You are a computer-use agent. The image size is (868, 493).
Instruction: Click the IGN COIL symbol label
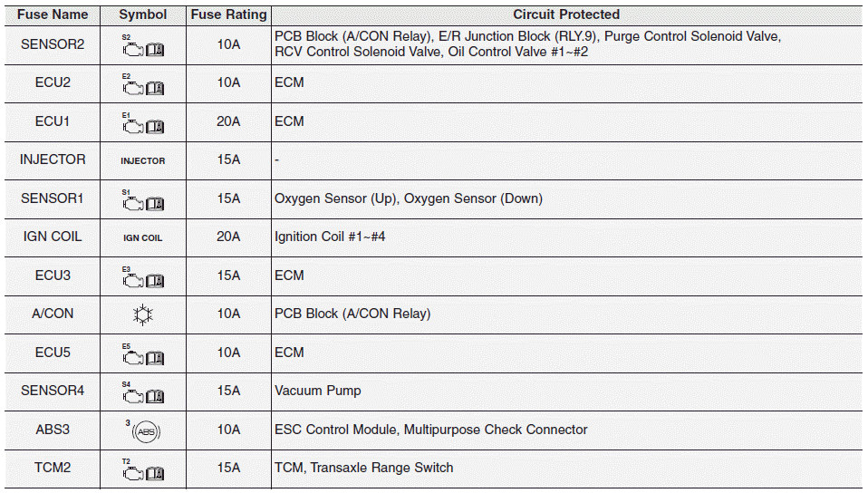point(143,237)
